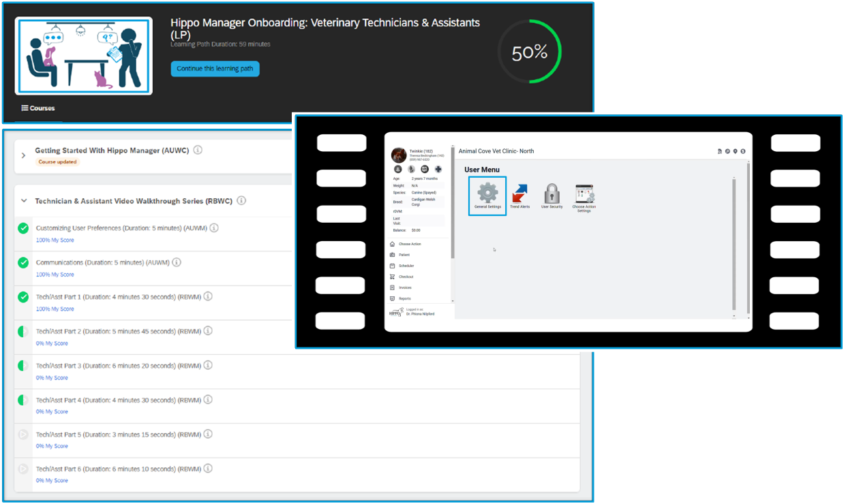Click half-complete status icon of Tech/Asst Part 3
The image size is (846, 504).
(x=23, y=366)
